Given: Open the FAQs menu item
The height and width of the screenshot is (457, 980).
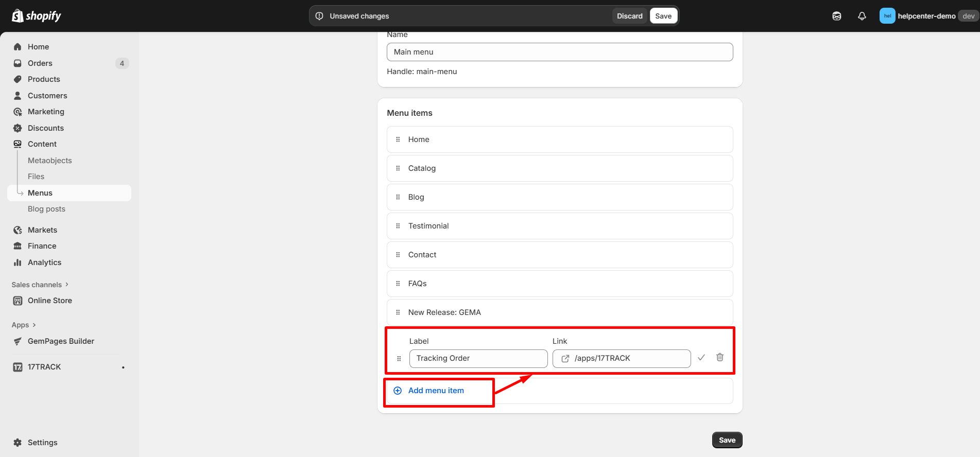Looking at the screenshot, I should (417, 284).
